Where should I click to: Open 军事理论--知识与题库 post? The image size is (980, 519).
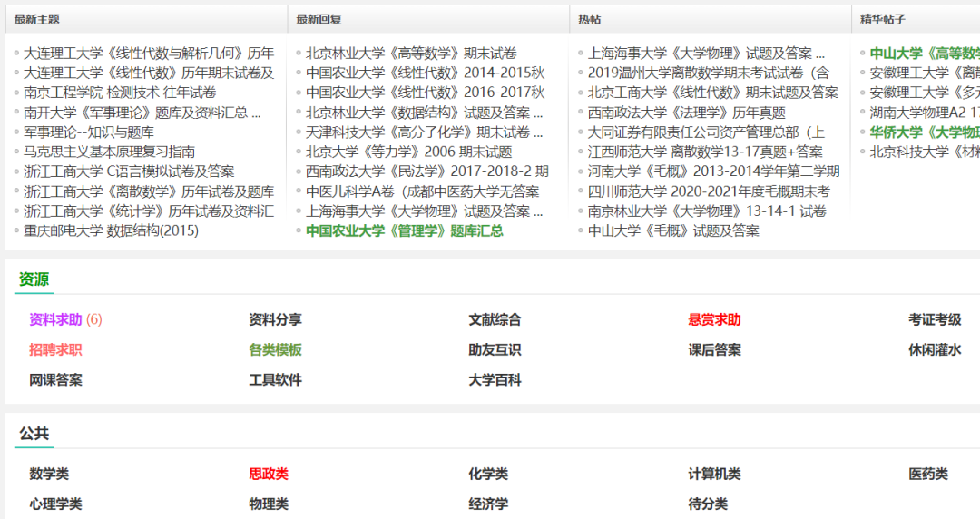[x=89, y=132]
